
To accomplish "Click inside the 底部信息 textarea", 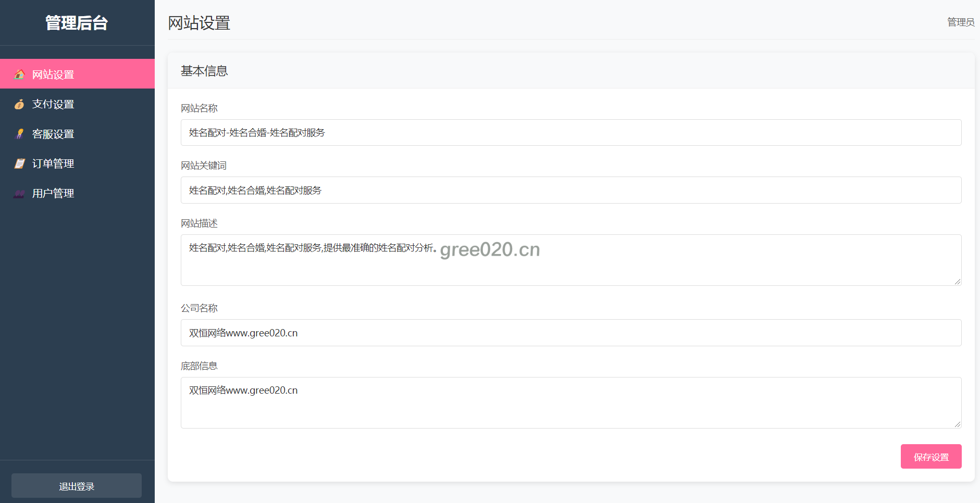I will coord(570,409).
